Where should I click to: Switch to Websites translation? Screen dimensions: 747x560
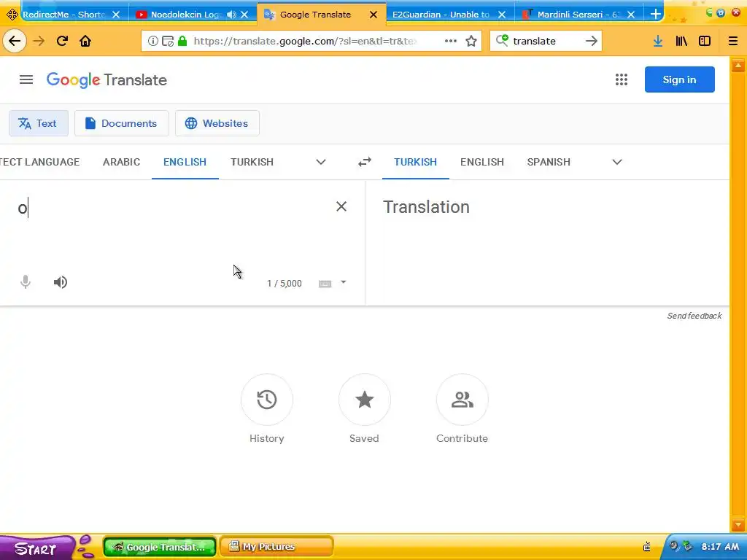(x=217, y=123)
